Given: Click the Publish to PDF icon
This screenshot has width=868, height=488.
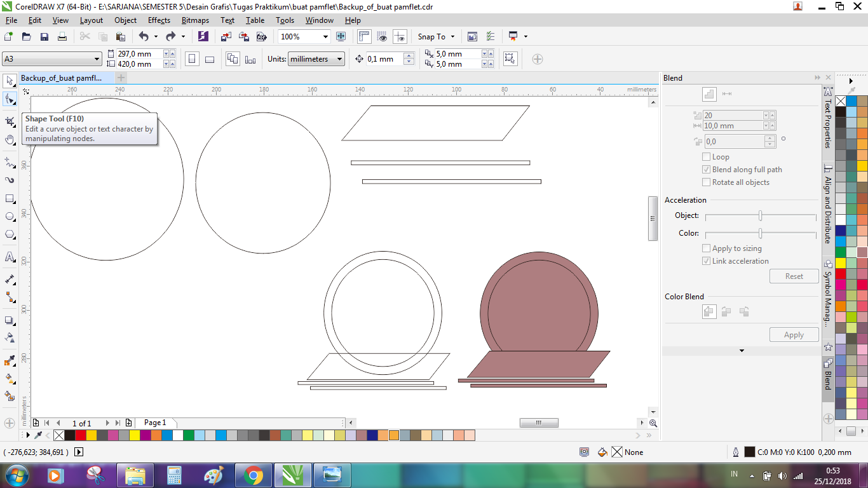Looking at the screenshot, I should (261, 36).
